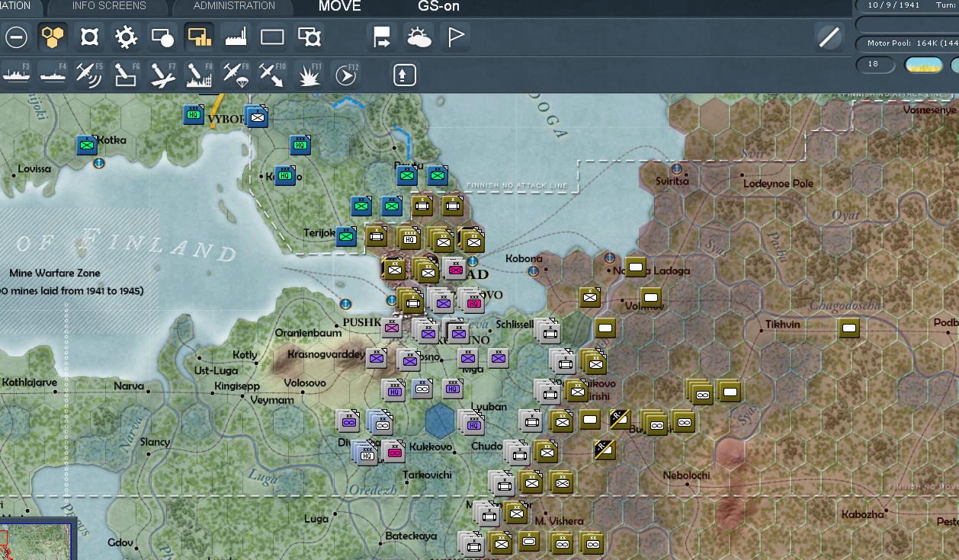Click the Kingisepp town label

click(237, 386)
